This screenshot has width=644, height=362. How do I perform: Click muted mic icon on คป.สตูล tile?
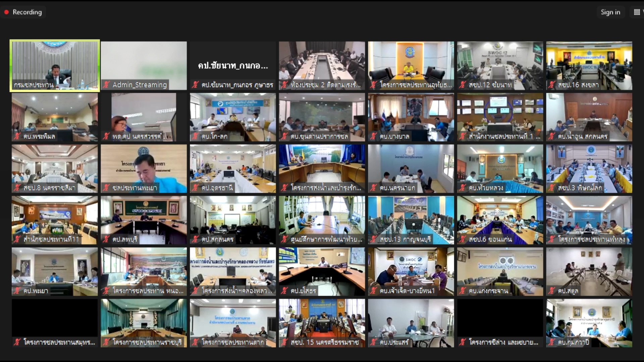click(552, 291)
